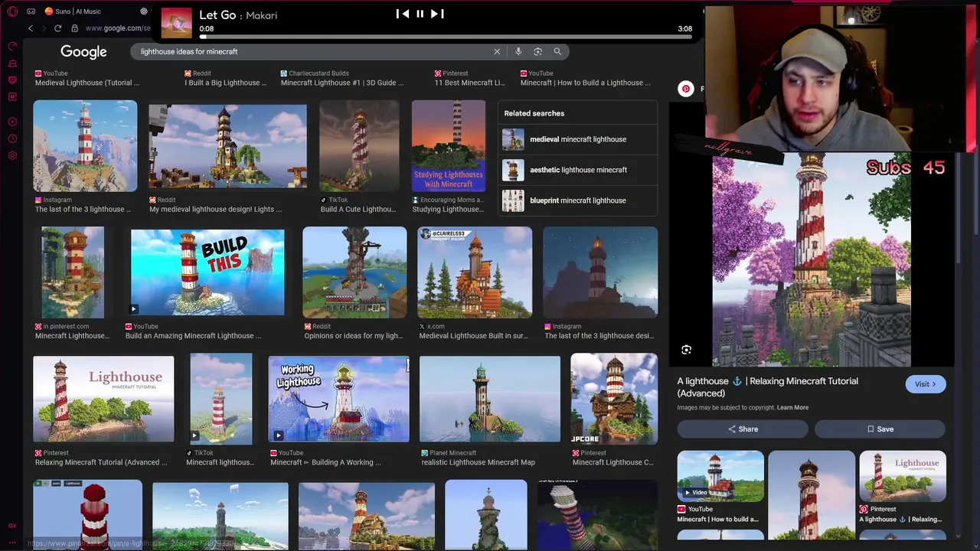The height and width of the screenshot is (551, 980).
Task: Click 'Minecraft Lighthouse #1 | 3D Guide ...' title
Action: (x=342, y=83)
